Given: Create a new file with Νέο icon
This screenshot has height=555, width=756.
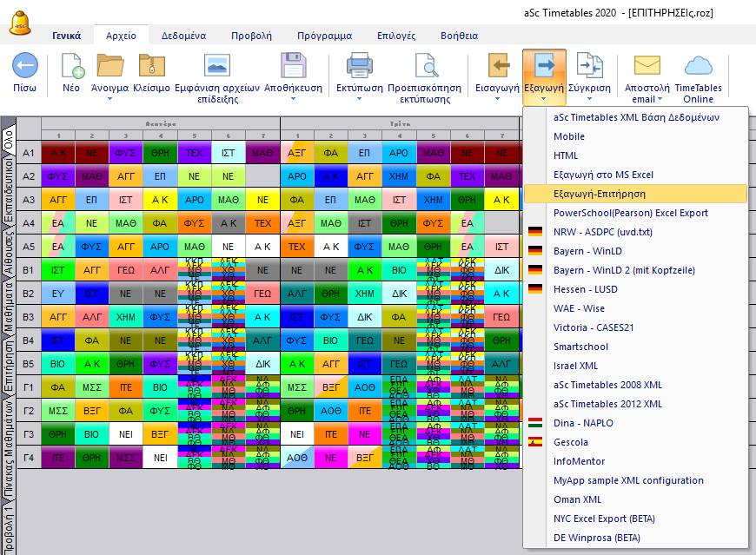Looking at the screenshot, I should [71, 66].
